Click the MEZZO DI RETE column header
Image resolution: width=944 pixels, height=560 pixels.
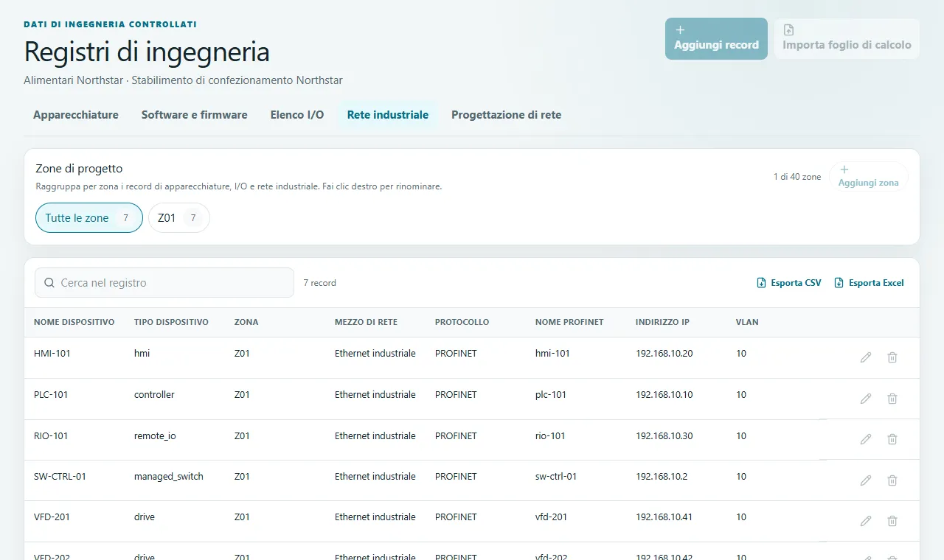(366, 322)
